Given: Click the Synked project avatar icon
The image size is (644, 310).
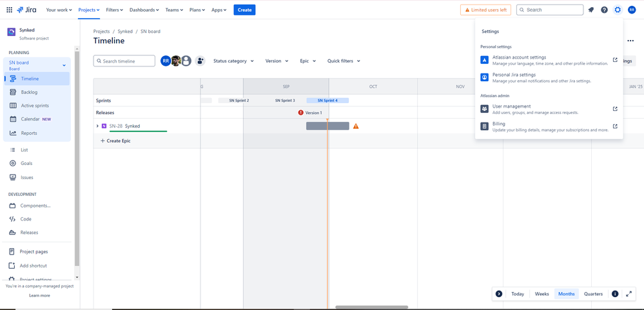Looking at the screenshot, I should coord(12,32).
